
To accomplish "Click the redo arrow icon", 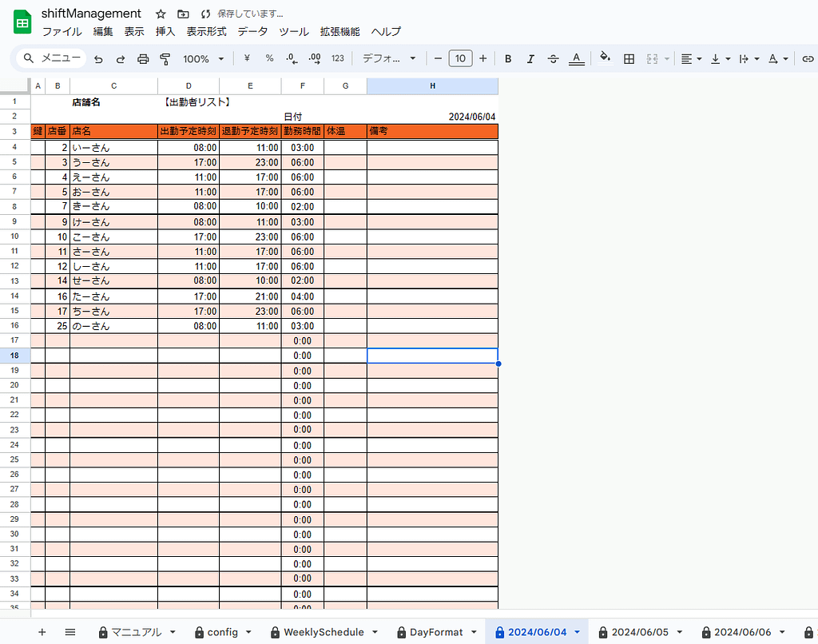I will 121,59.
